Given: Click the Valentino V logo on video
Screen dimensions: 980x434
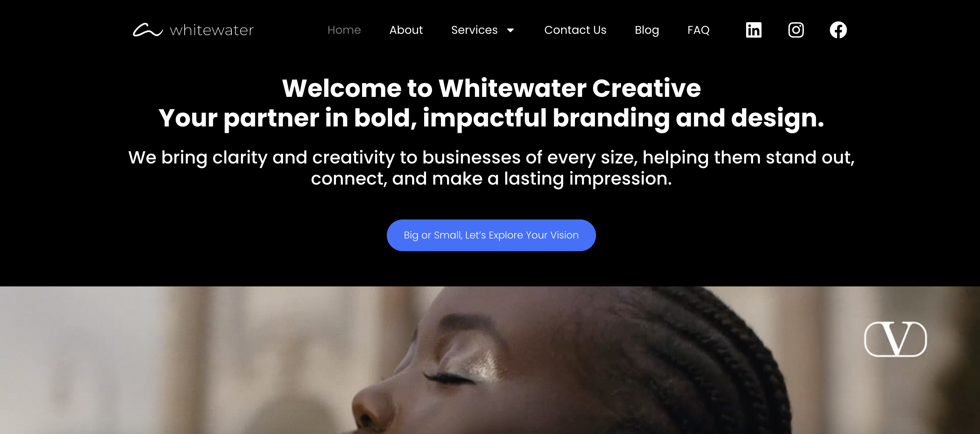Looking at the screenshot, I should click(895, 339).
